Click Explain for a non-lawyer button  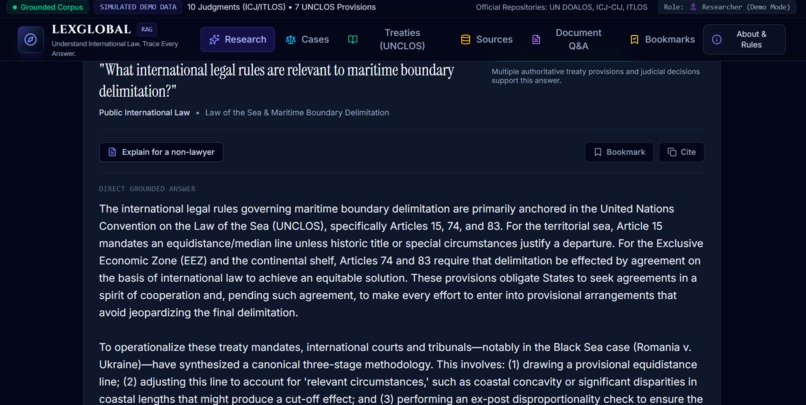161,152
